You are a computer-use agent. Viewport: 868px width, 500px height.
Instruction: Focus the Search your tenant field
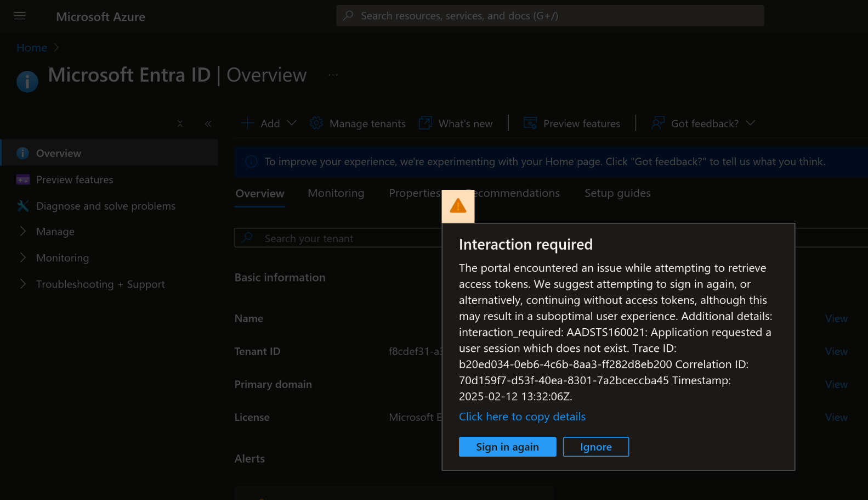[339, 238]
